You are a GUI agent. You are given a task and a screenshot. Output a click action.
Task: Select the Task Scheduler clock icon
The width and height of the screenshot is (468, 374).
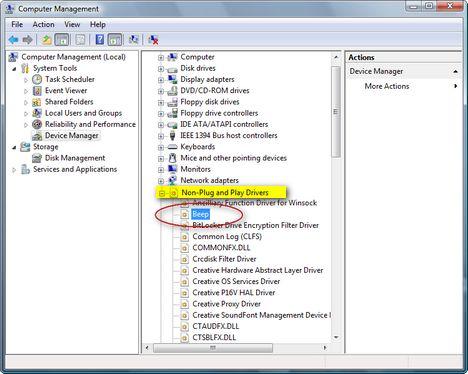coord(37,79)
